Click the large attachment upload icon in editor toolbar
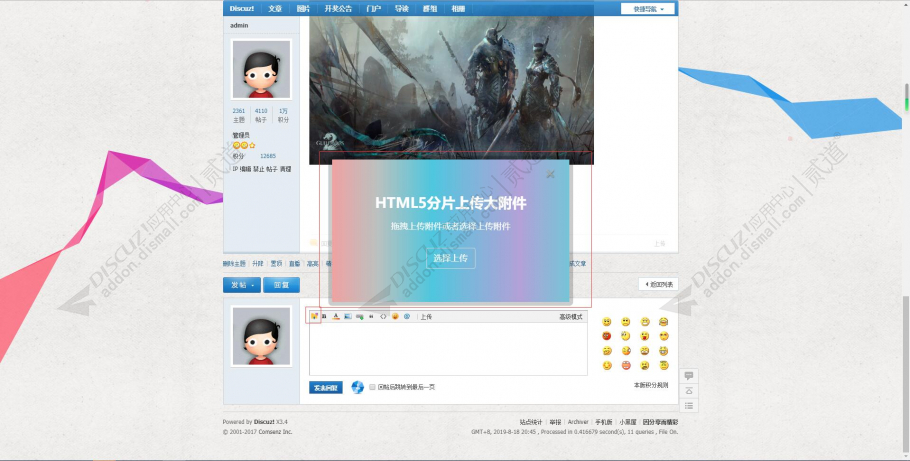Image resolution: width=910 pixels, height=461 pixels. tap(314, 316)
